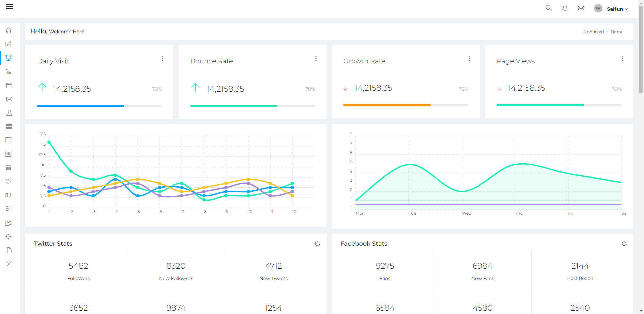Open notifications bell icon
The width and height of the screenshot is (644, 314).
click(x=565, y=8)
